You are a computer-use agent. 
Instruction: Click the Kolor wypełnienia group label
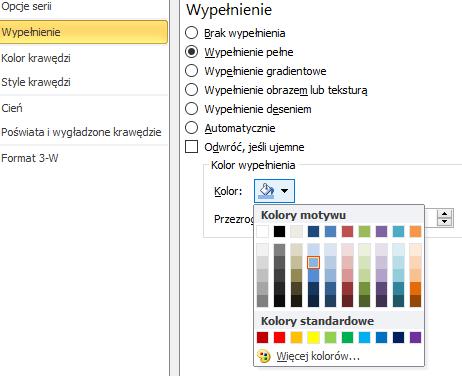coord(253,165)
